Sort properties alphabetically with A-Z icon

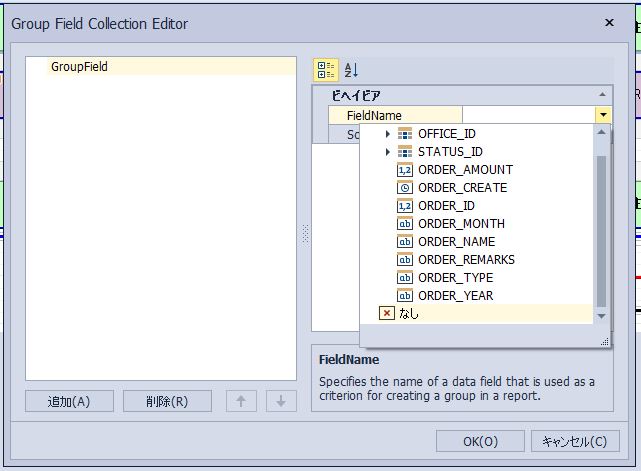point(351,70)
